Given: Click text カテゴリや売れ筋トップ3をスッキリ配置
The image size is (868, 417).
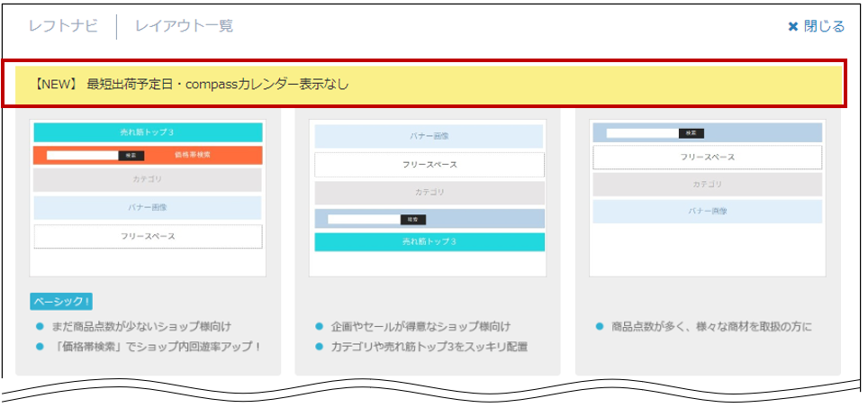Looking at the screenshot, I should coord(429,347).
